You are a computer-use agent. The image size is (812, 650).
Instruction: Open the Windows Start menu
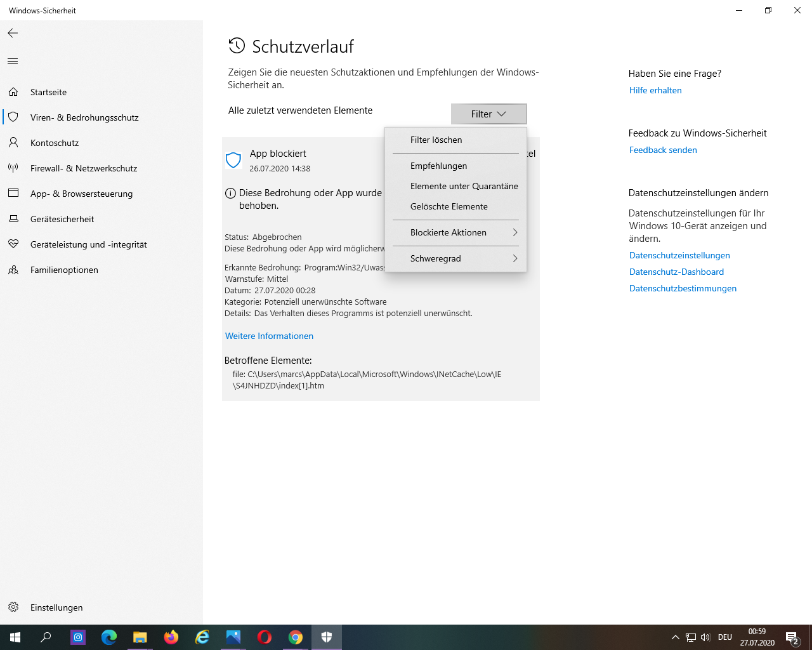coord(15,637)
